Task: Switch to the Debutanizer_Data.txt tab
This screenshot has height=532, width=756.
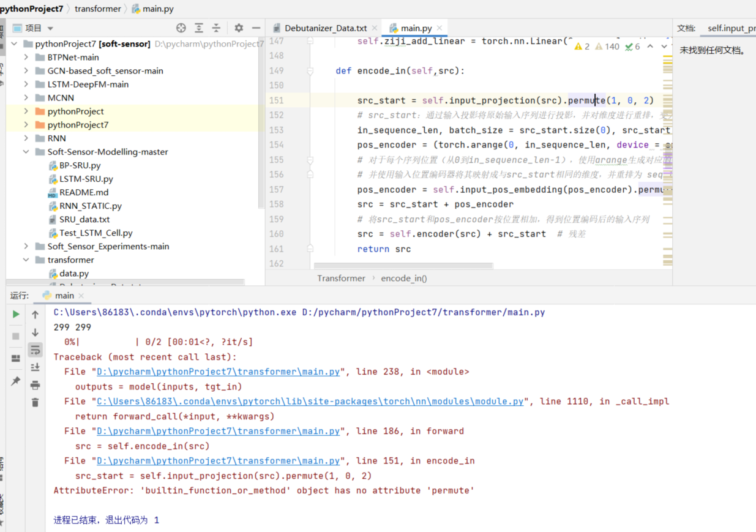Action: [325, 28]
